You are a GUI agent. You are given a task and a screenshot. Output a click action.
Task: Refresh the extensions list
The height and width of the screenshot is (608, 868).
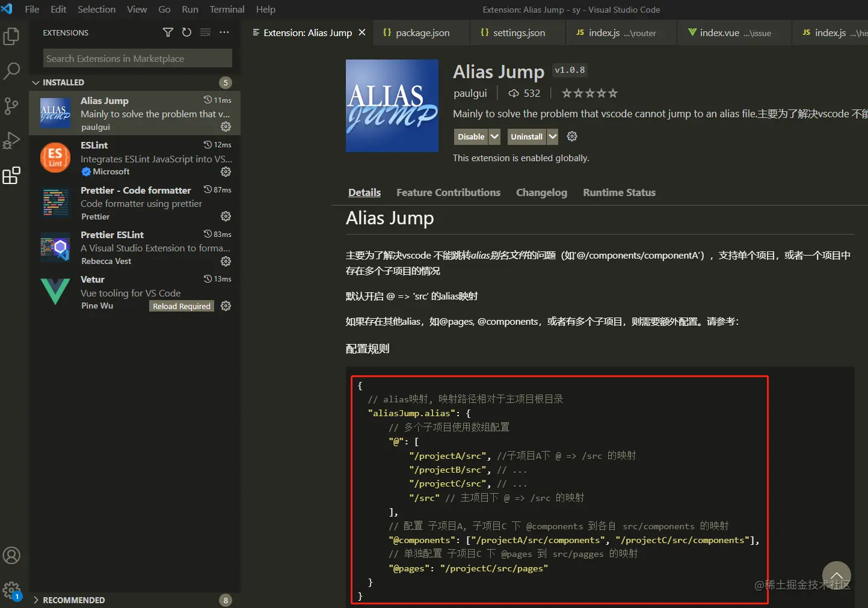[x=186, y=32]
